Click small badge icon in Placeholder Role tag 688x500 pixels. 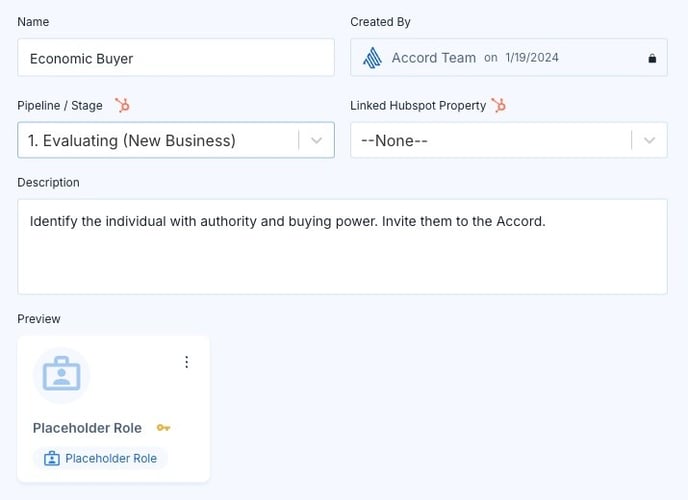(x=52, y=458)
